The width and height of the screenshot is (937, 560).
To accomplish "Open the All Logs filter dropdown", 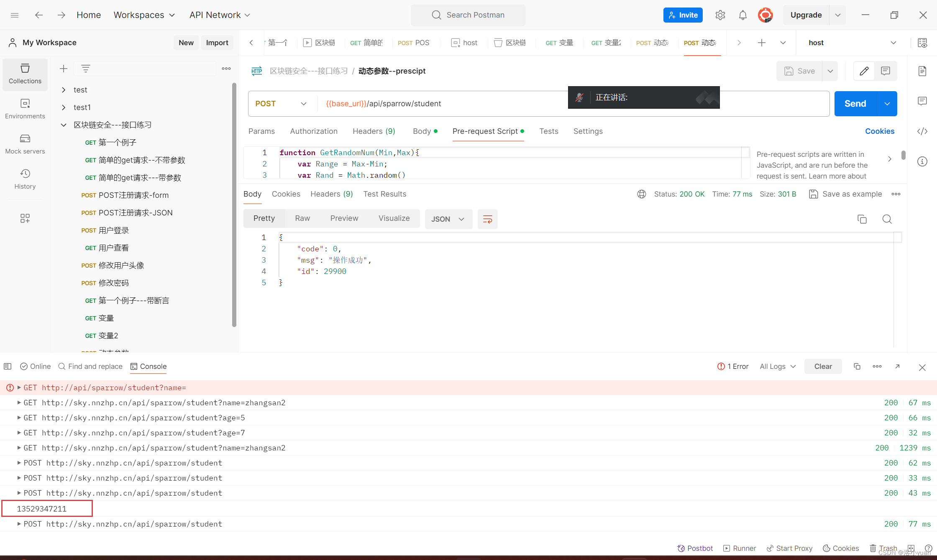I will coord(778,366).
